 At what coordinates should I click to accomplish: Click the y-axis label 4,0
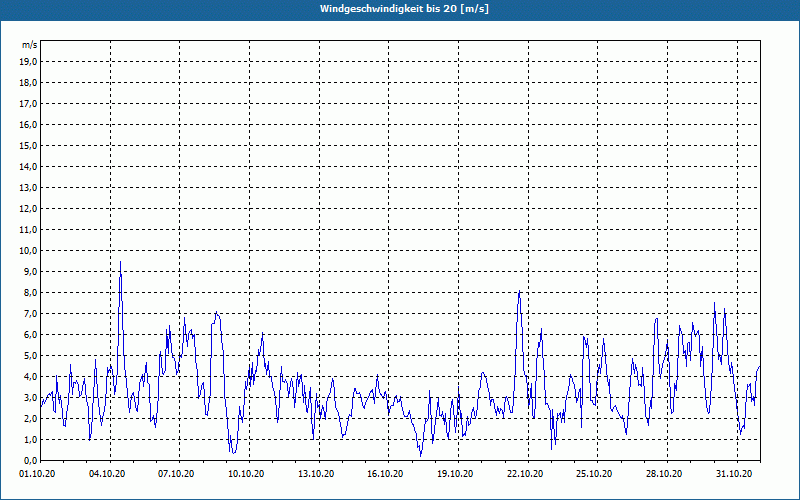[31, 377]
